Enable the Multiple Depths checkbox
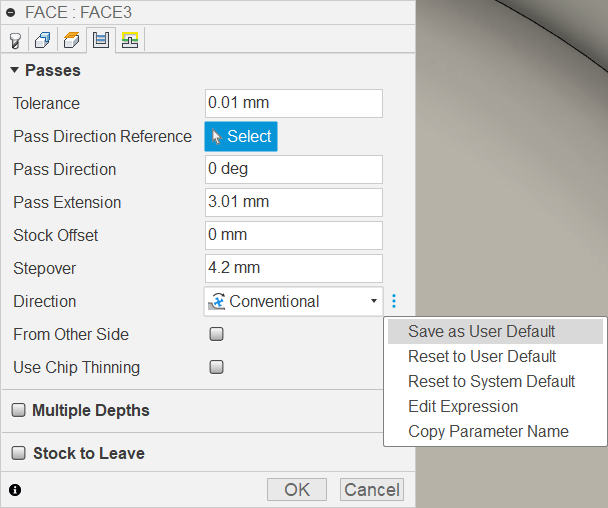The height and width of the screenshot is (508, 608). coord(18,410)
